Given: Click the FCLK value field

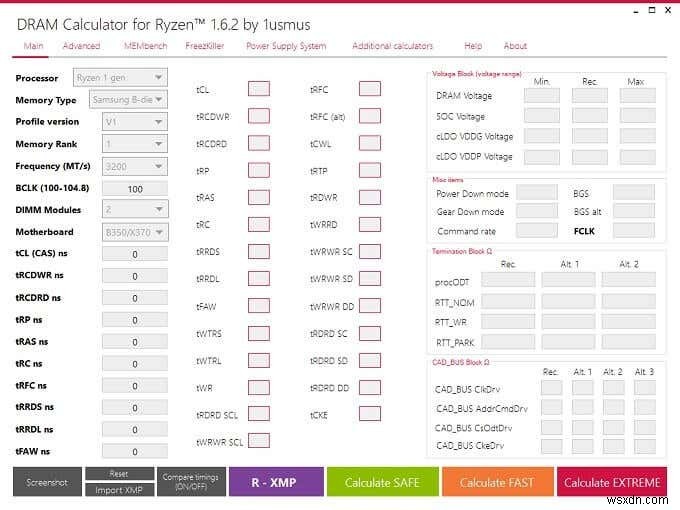Looking at the screenshot, I should 634,231.
